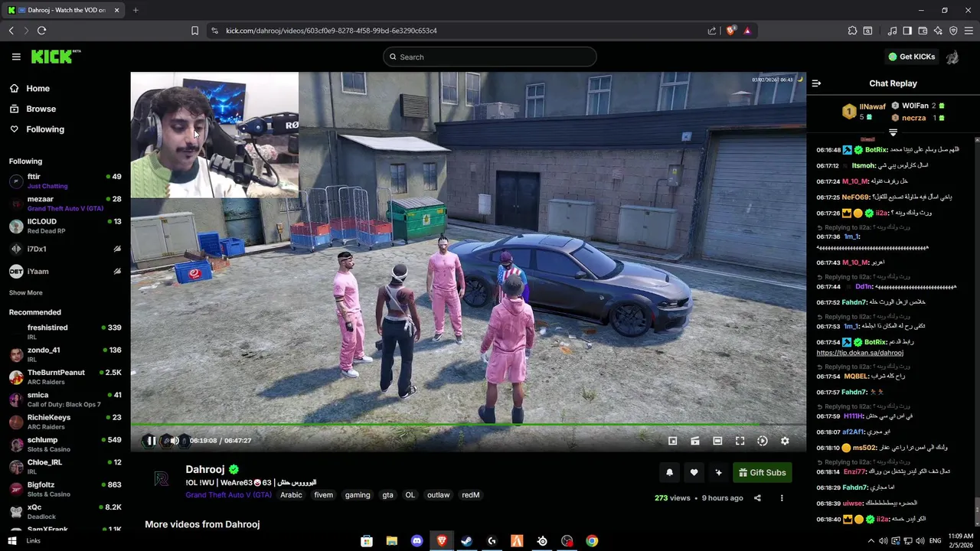Share this video
The image size is (980, 551).
tap(757, 498)
